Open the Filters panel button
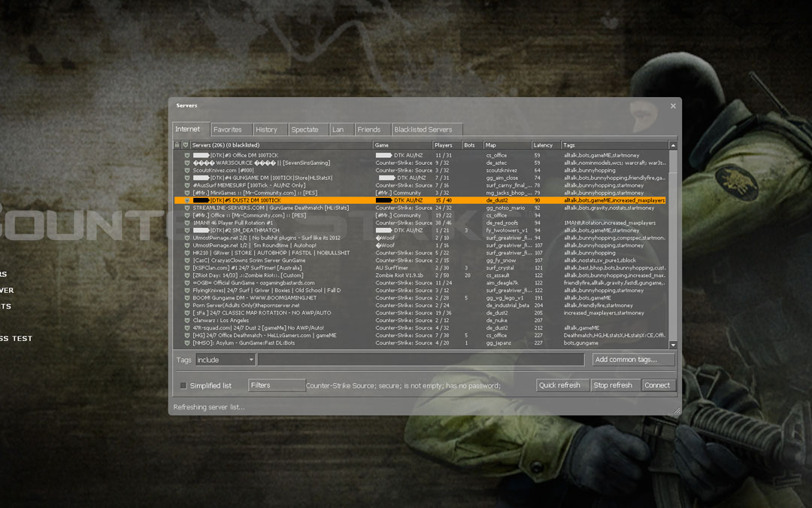This screenshot has width=812, height=508. 277,385
